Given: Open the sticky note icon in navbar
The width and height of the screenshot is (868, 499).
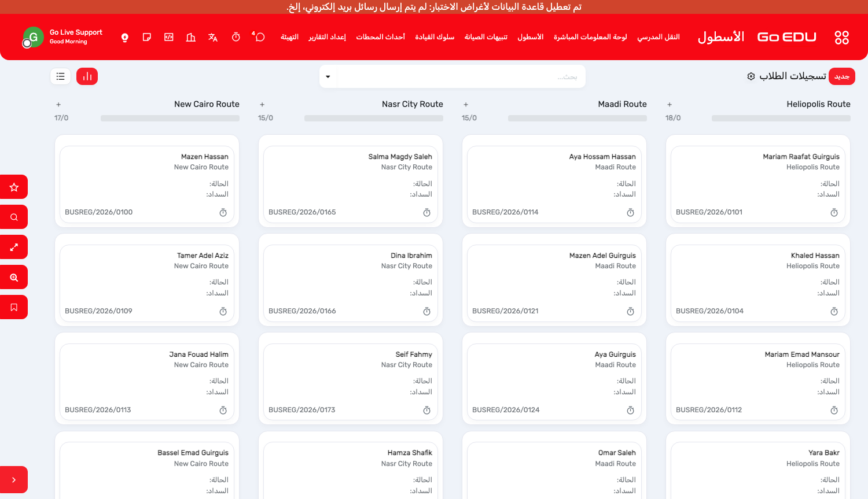Looking at the screenshot, I should click(147, 38).
